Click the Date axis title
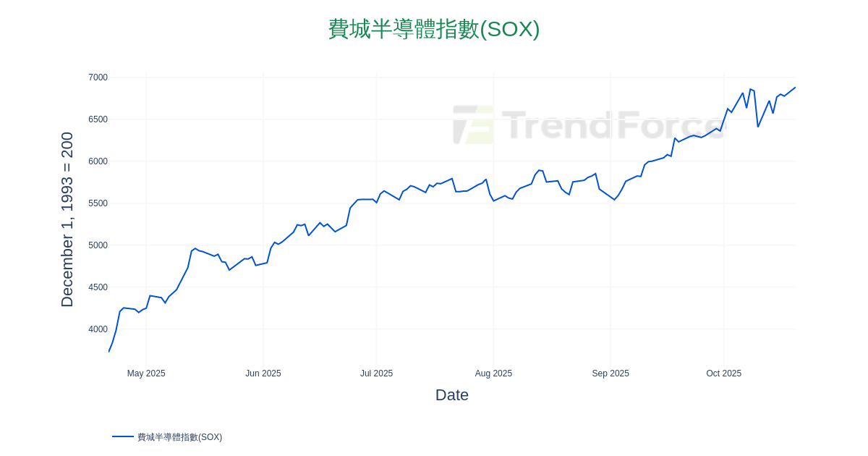868x456 pixels. tap(452, 395)
